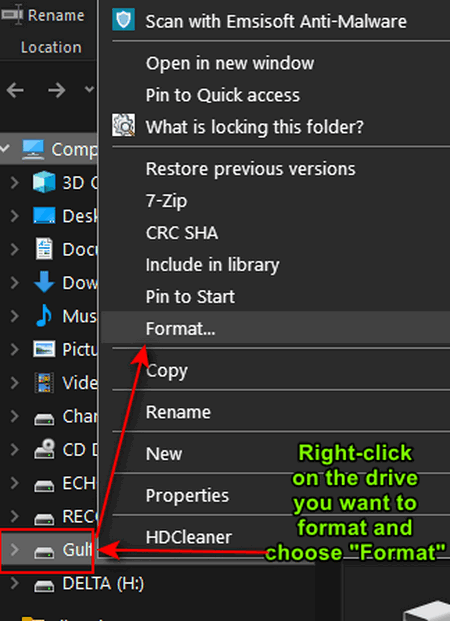Select the Pictures folder icon

coord(44,349)
